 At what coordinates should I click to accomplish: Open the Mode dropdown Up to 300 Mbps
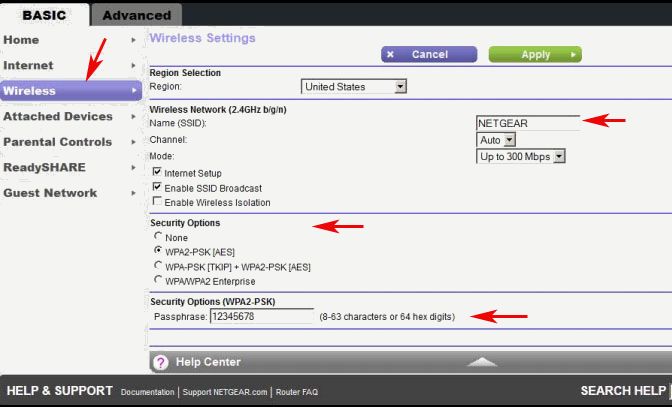[521, 156]
